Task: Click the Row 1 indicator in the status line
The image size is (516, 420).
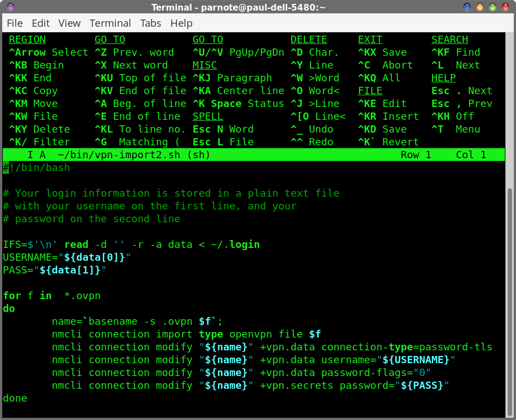Action: click(416, 155)
